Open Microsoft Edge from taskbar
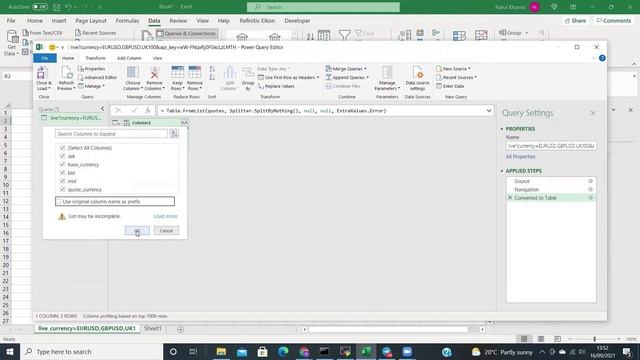Image resolution: width=640 pixels, height=360 pixels. [x=283, y=351]
